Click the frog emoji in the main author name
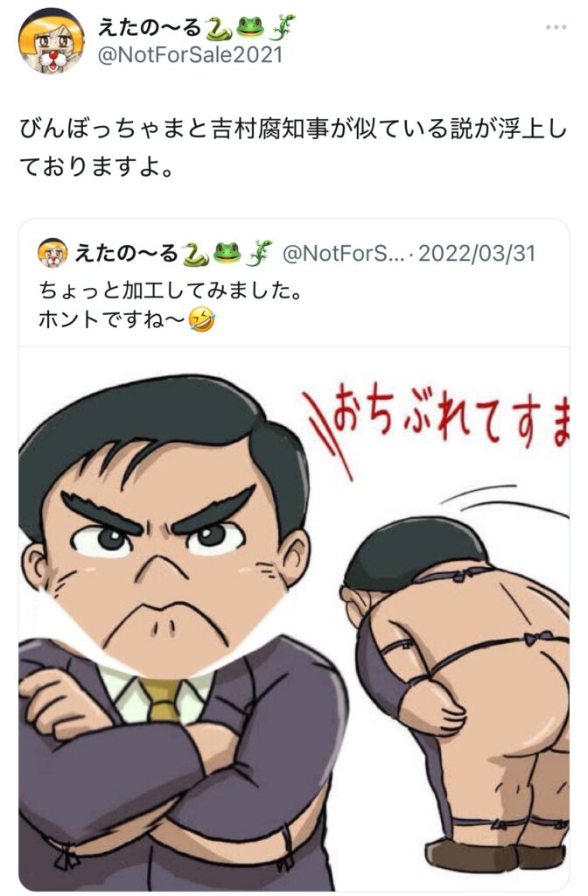This screenshot has width=588, height=896. [250, 27]
